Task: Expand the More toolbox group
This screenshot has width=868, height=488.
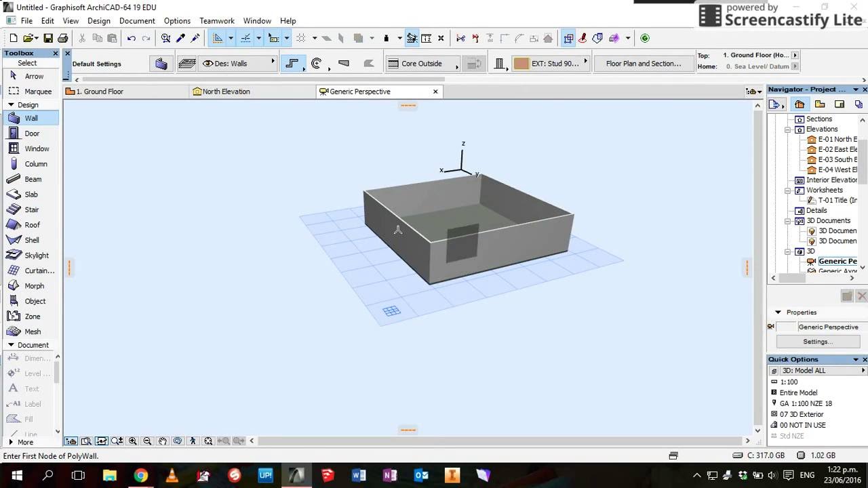Action: tap(11, 442)
